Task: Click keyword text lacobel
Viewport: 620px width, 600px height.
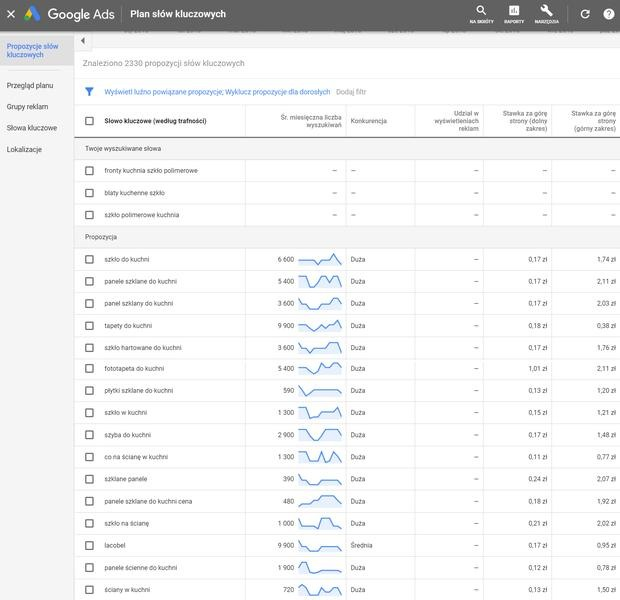Action: [115, 546]
